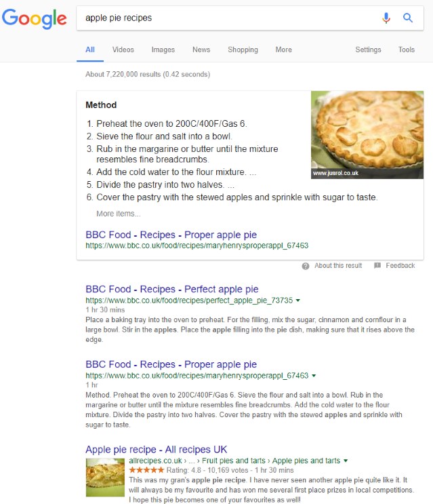This screenshot has width=433, height=504.
Task: Open featured snippet Proper apple pie link
Action: (171, 235)
